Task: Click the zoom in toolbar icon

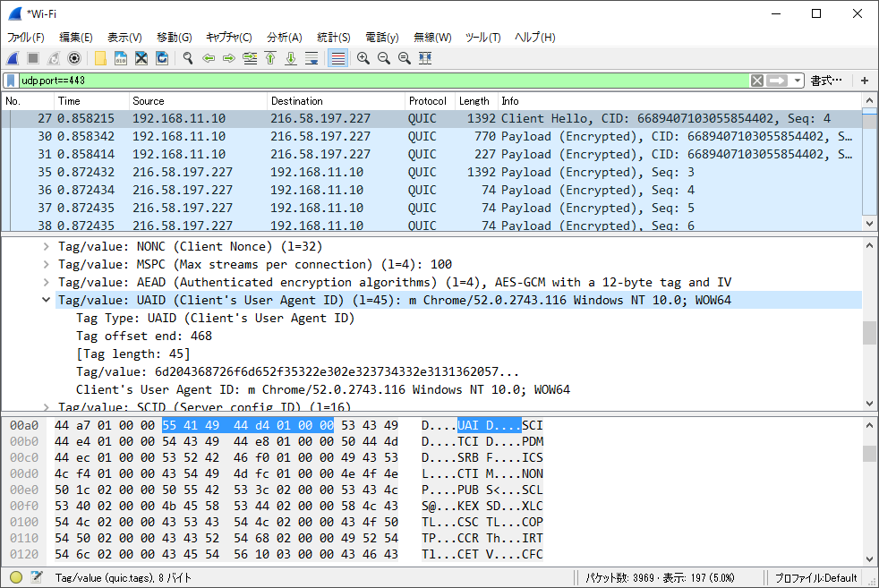Action: tap(363, 58)
